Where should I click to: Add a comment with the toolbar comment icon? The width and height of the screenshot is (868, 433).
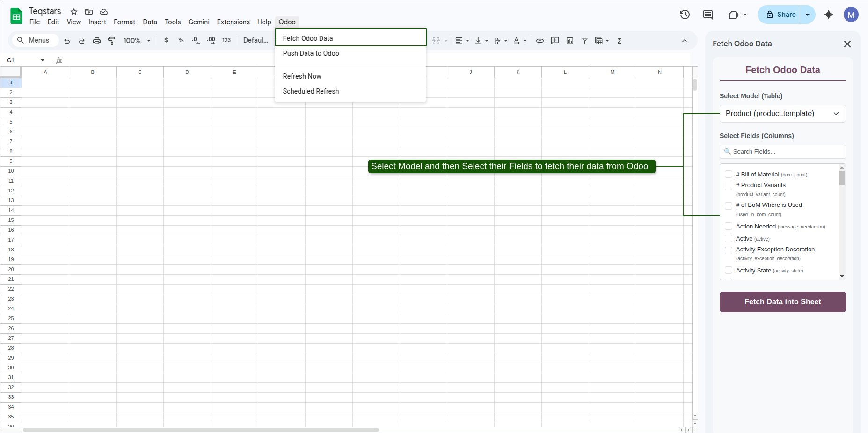coord(555,41)
